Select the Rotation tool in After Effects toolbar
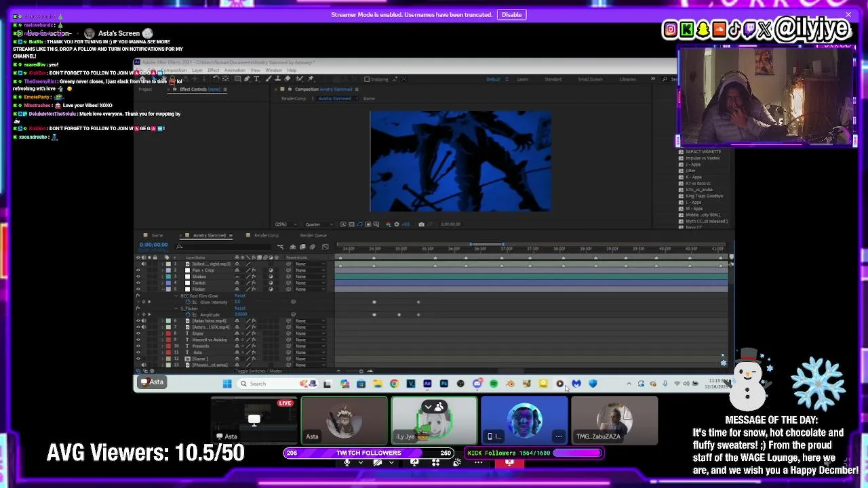Image resolution: width=868 pixels, height=488 pixels. click(216, 79)
